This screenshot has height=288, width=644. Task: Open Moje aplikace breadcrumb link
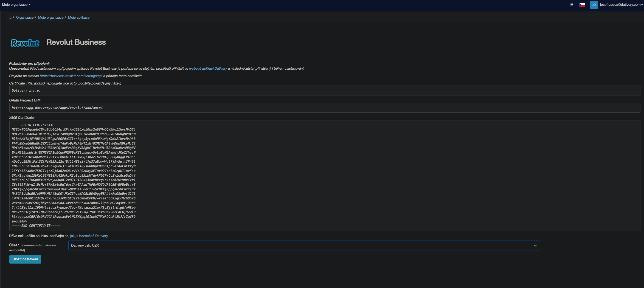(79, 18)
